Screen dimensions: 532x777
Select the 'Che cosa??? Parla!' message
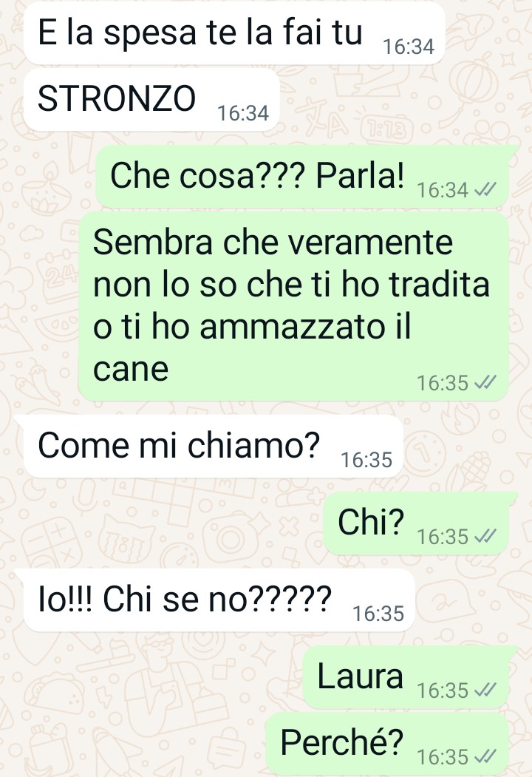pyautogui.click(x=302, y=177)
